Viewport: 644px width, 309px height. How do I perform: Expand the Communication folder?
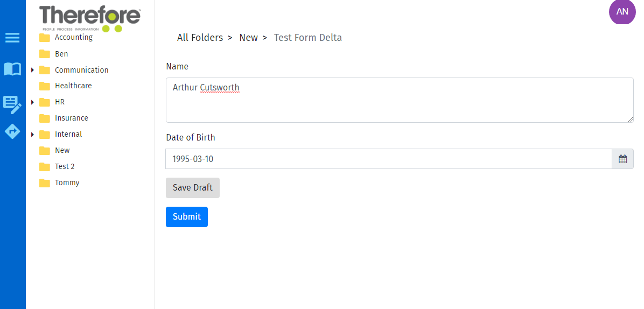(32, 70)
